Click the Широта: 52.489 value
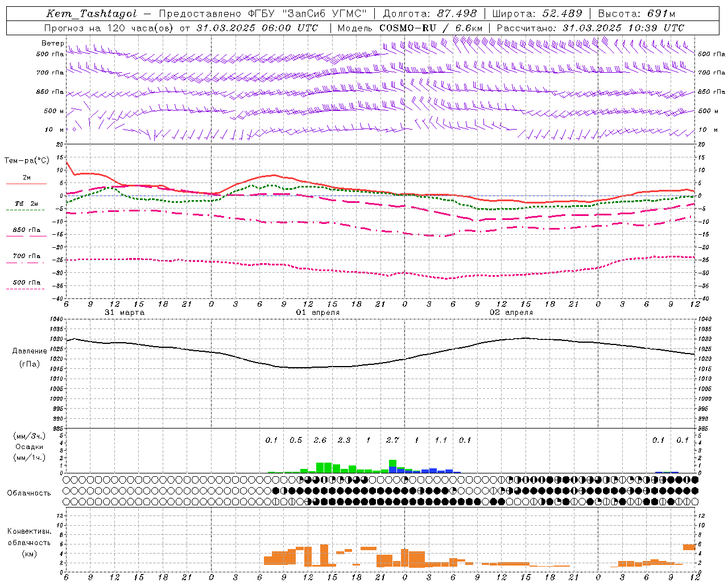 [x=537, y=14]
